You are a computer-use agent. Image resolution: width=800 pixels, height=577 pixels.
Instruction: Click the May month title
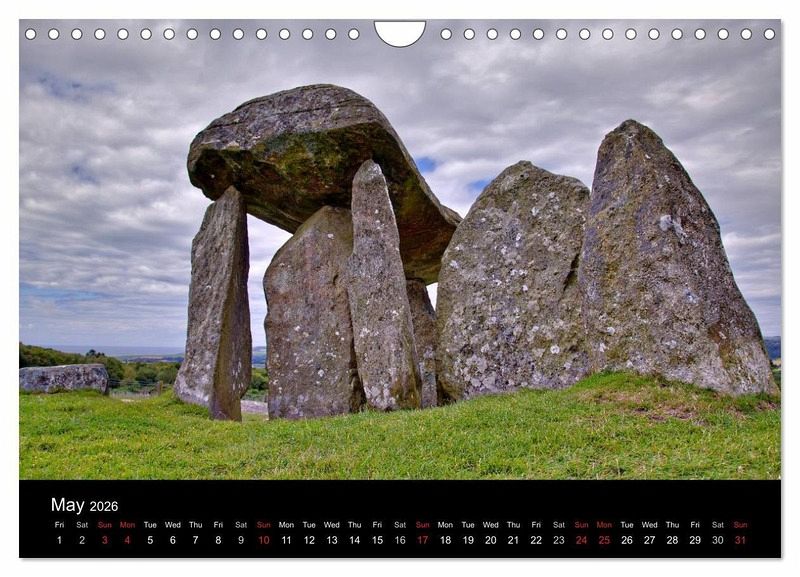[67, 505]
